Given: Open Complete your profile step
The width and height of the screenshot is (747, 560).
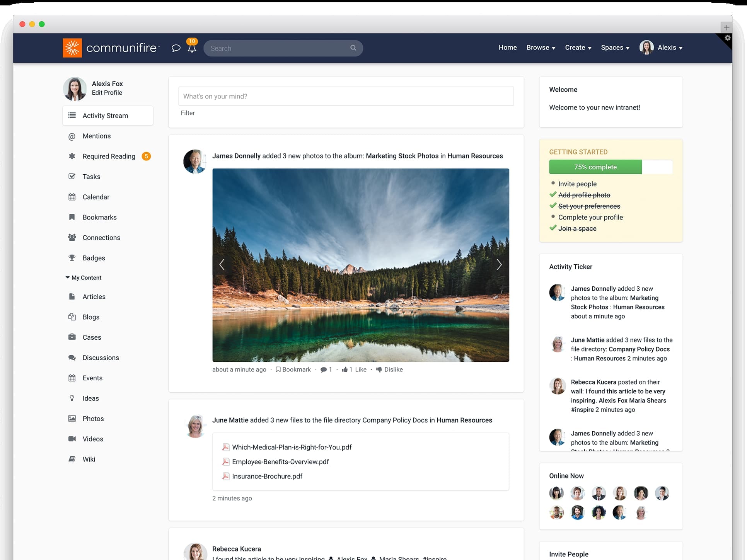Looking at the screenshot, I should pos(590,217).
